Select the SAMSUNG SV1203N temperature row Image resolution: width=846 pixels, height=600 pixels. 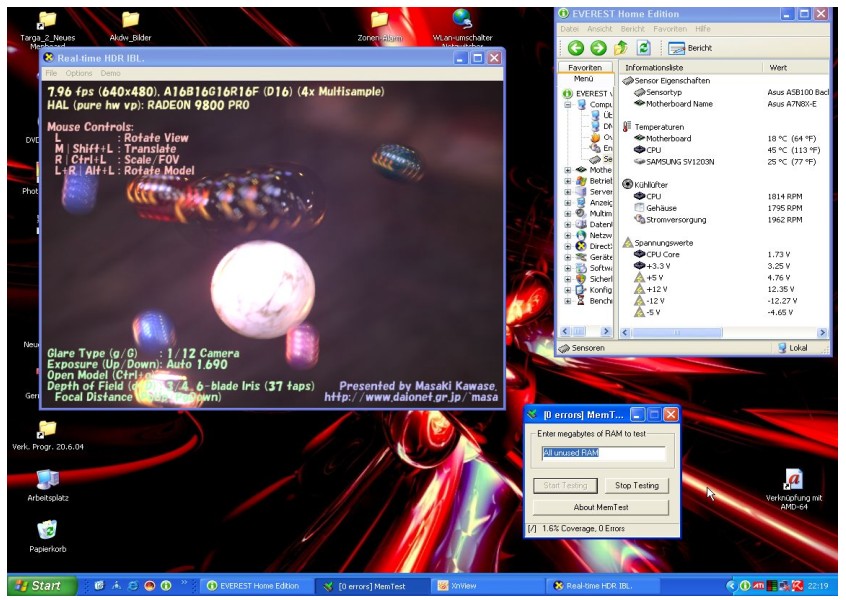pos(725,162)
